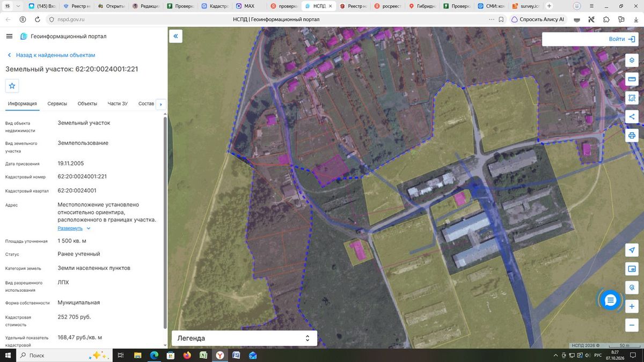Viewport: 644px width, 362px height.
Task: Expand the Легенда panel
Action: point(244,338)
